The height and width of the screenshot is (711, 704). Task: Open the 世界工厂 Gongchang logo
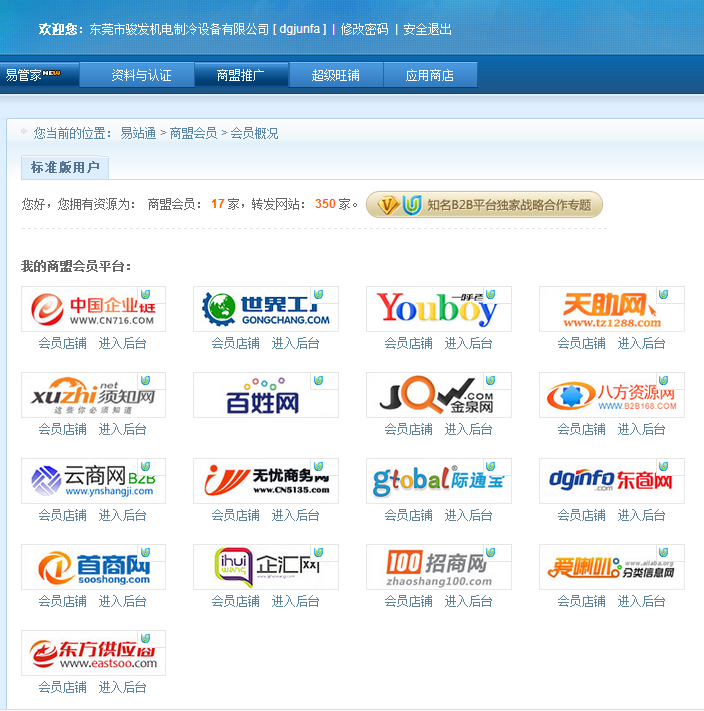pyautogui.click(x=265, y=309)
